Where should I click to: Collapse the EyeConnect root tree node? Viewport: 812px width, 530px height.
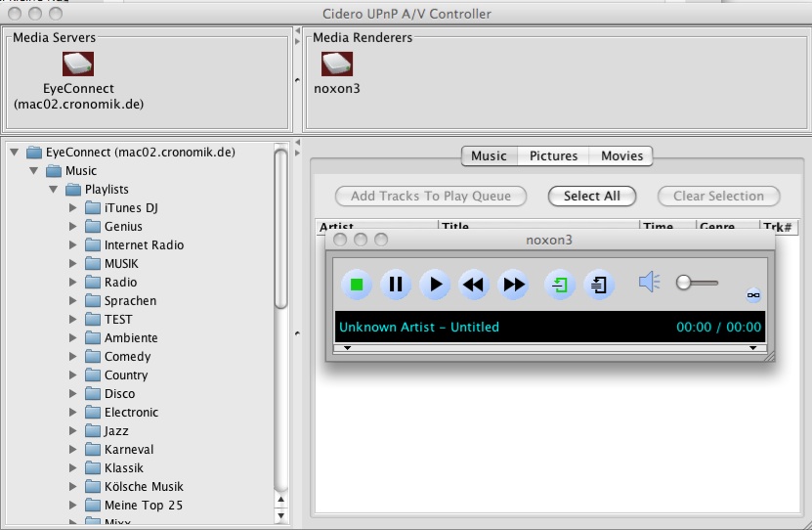pos(15,153)
